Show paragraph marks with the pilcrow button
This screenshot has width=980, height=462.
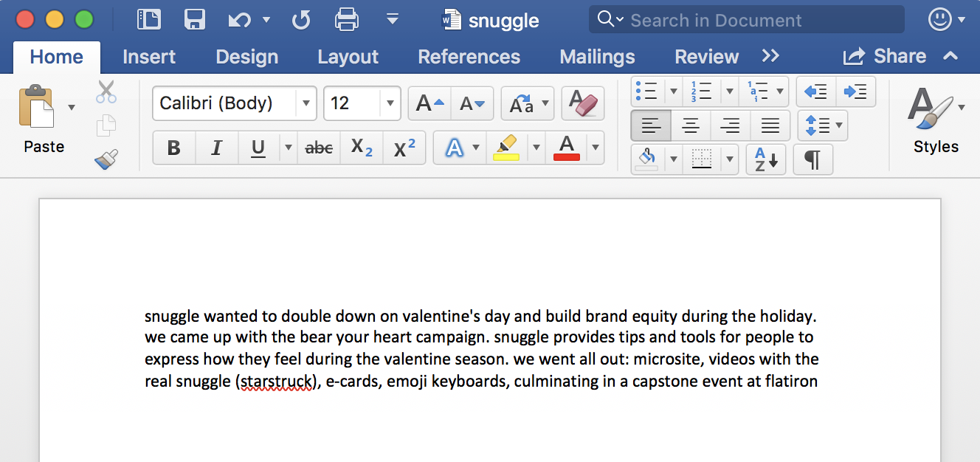[x=812, y=159]
